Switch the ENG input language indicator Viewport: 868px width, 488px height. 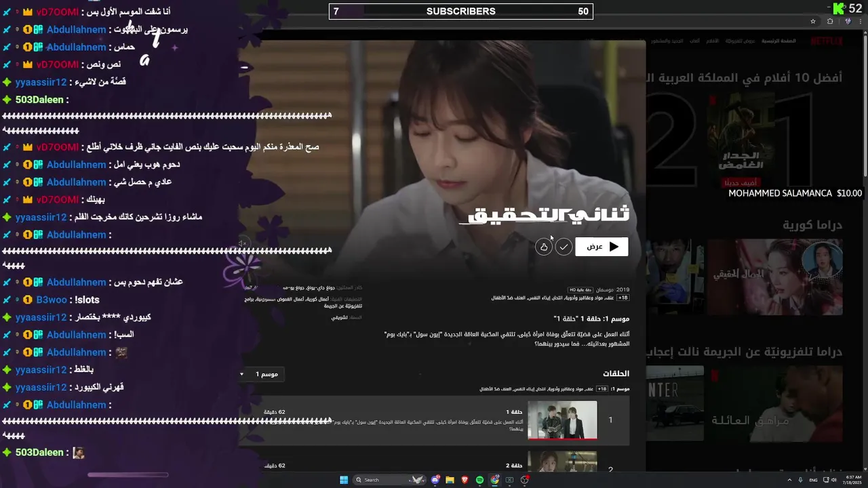pos(814,480)
